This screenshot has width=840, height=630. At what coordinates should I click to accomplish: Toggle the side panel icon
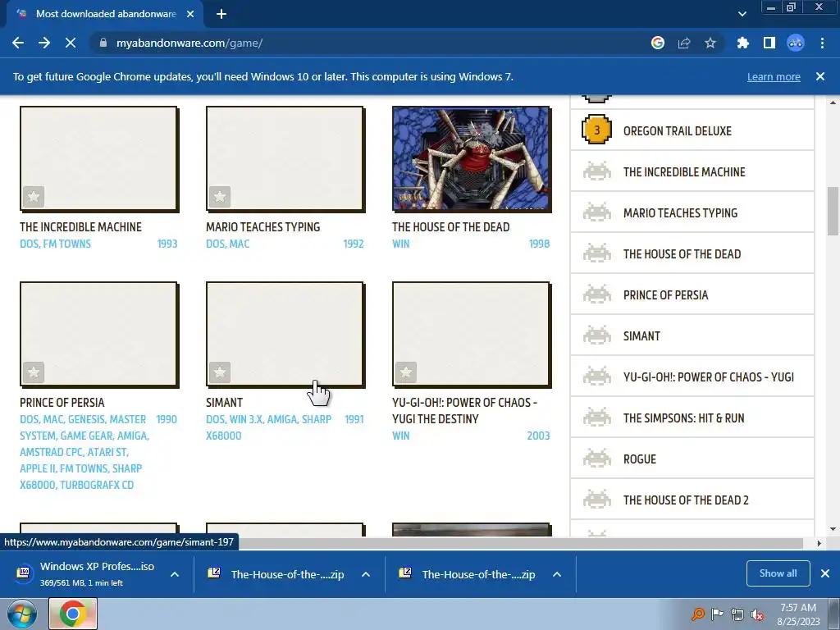pos(769,43)
